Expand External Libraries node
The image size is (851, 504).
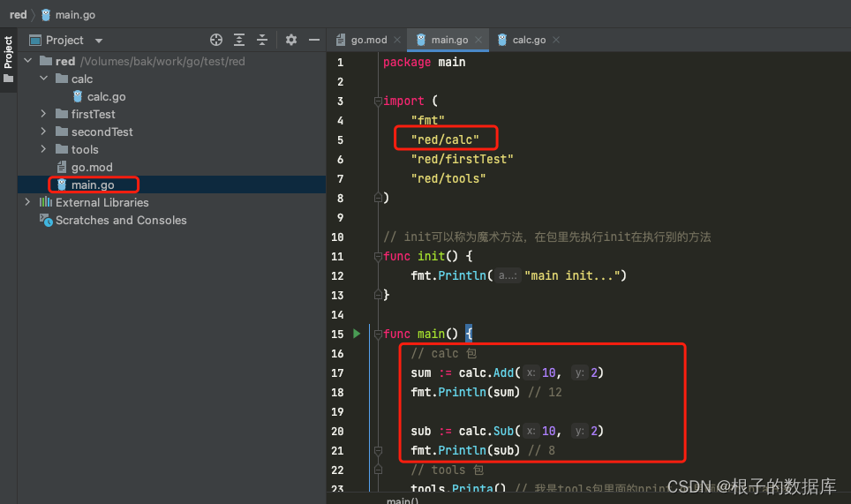coord(27,202)
